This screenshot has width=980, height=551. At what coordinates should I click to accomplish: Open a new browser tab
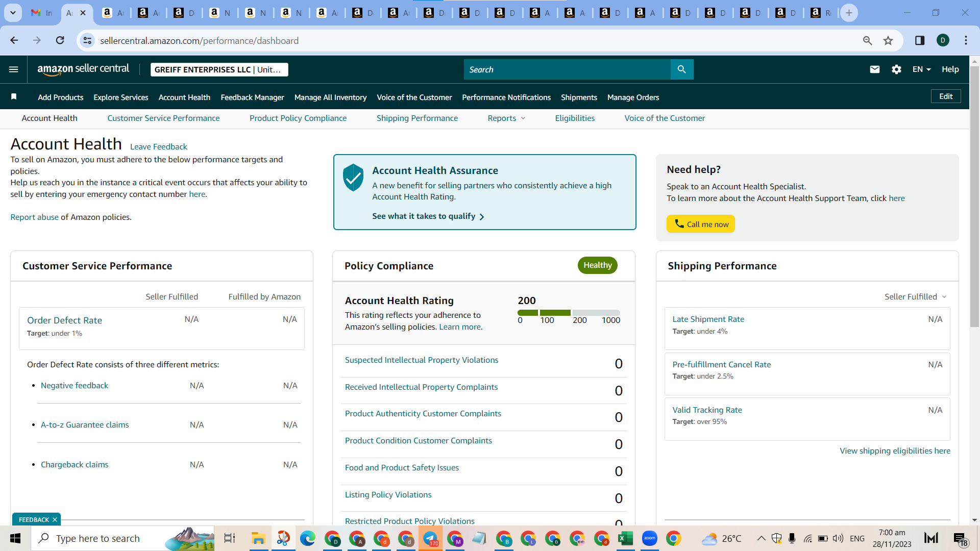(849, 13)
